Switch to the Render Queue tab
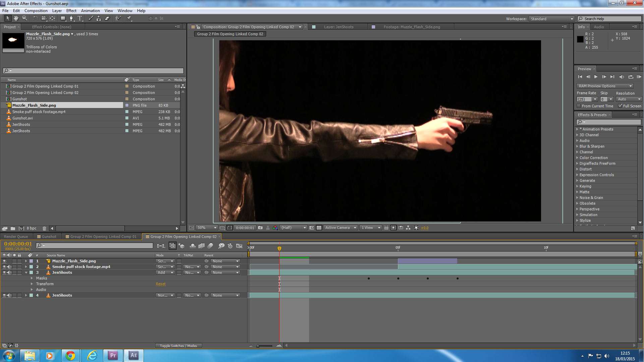Viewport: 644px width, 362px height. pyautogui.click(x=16, y=237)
